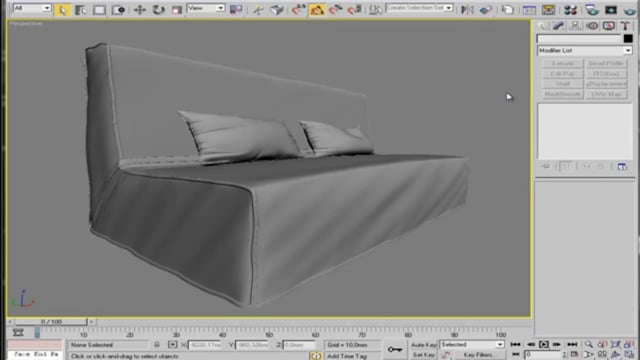
Task: Toggle the Keyboard Shortcut Override icon
Action: click(277, 9)
